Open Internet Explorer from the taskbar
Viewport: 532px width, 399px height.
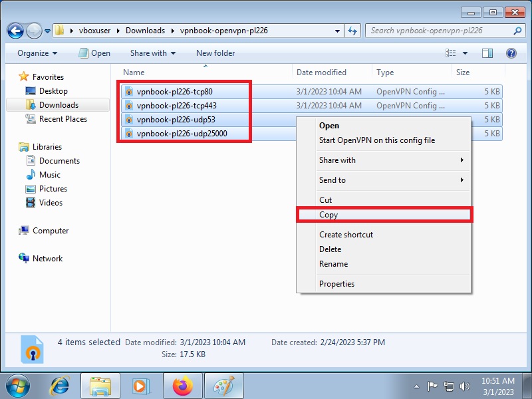[59, 386]
